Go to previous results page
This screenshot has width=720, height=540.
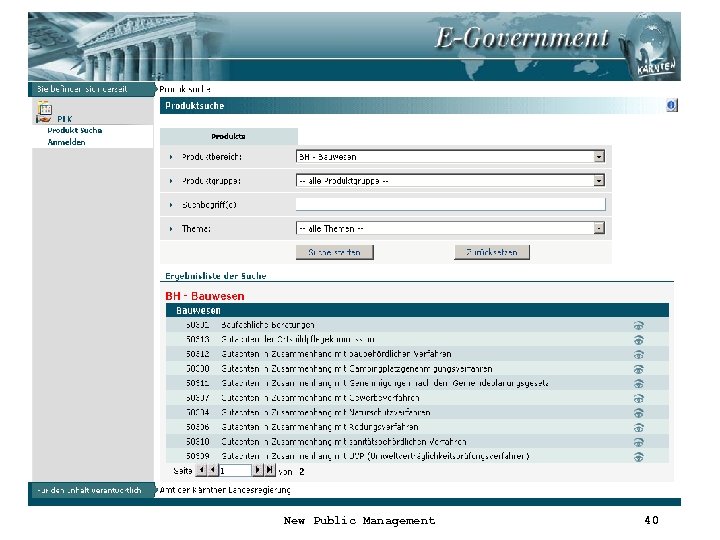click(x=213, y=470)
